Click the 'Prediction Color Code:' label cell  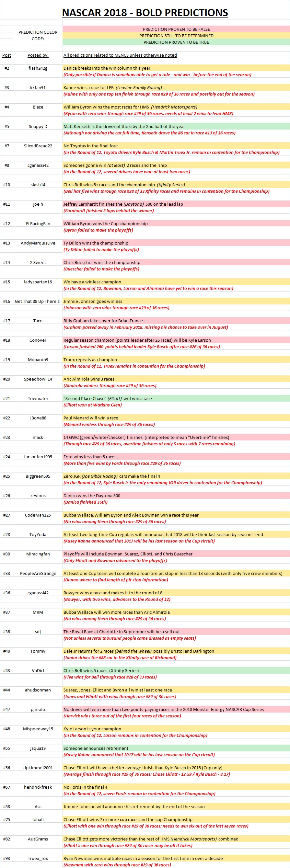pyautogui.click(x=38, y=35)
